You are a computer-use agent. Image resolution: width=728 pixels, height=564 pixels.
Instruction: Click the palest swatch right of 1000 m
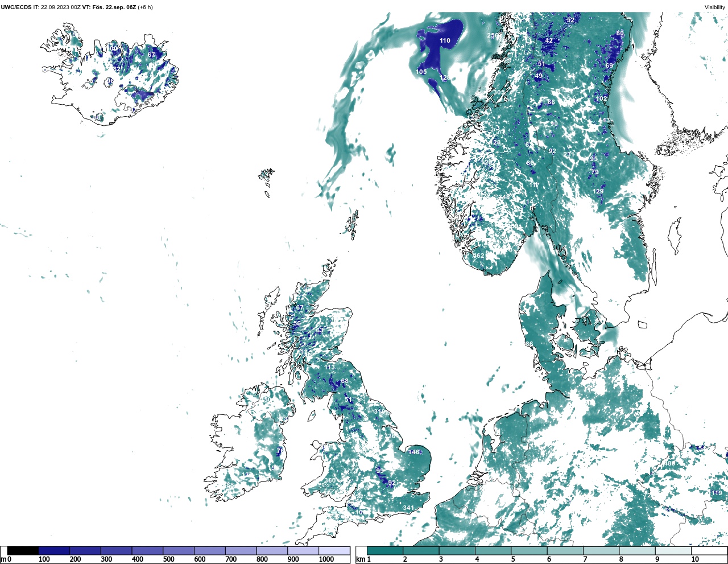point(334,551)
